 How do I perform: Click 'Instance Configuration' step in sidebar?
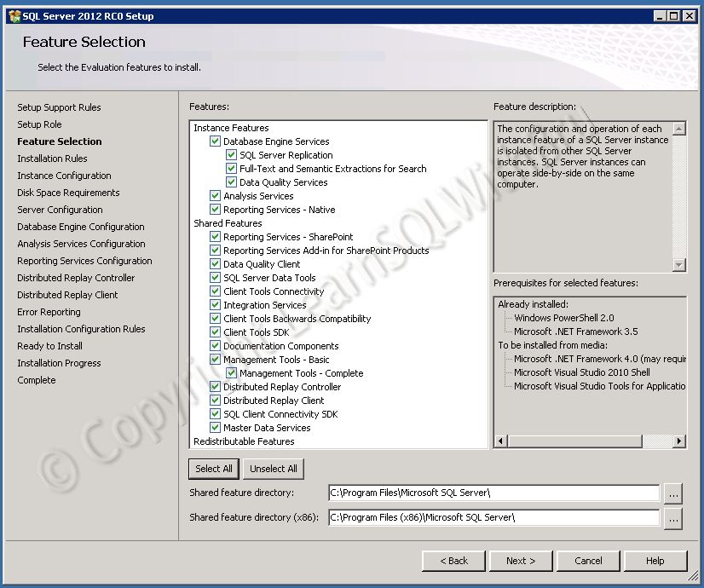(64, 176)
